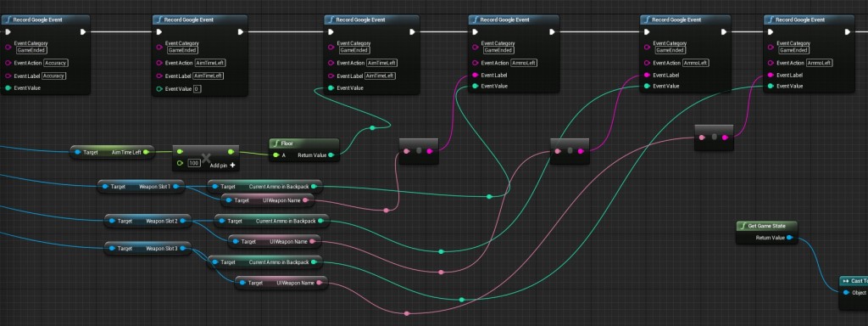The height and width of the screenshot is (326, 868).
Task: Click output exec pin of first Record Google Event
Action: pyautogui.click(x=83, y=32)
